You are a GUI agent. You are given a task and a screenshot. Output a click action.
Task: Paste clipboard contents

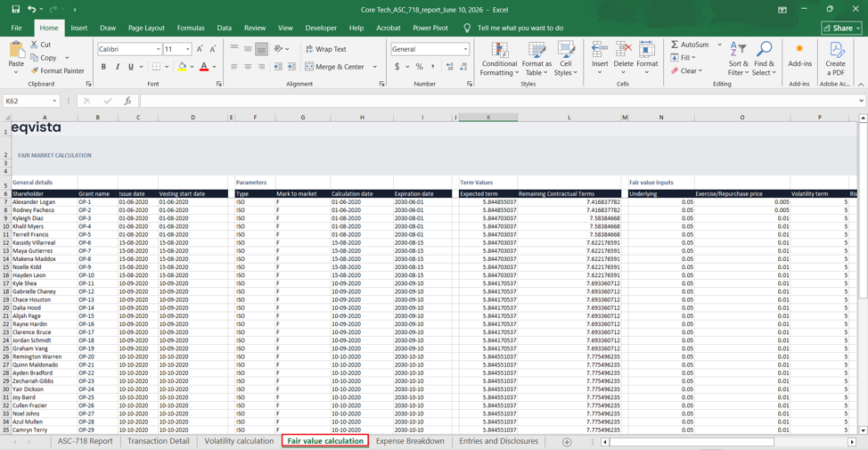click(16, 55)
